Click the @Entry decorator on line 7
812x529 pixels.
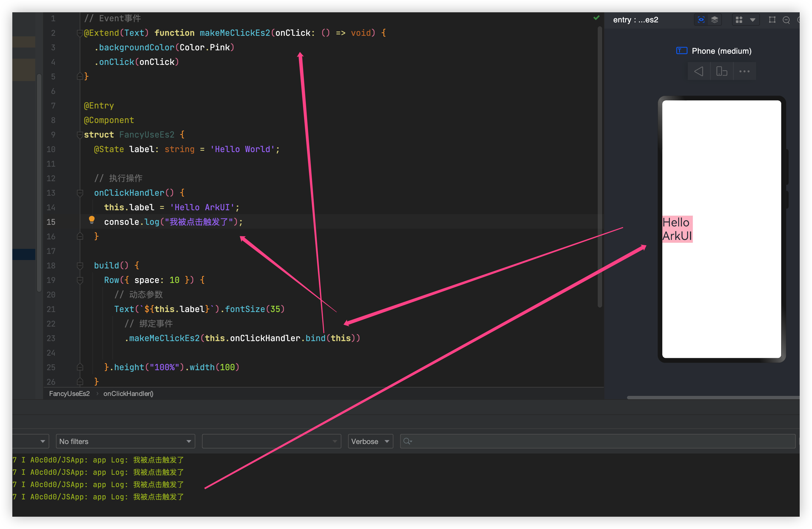[99, 106]
